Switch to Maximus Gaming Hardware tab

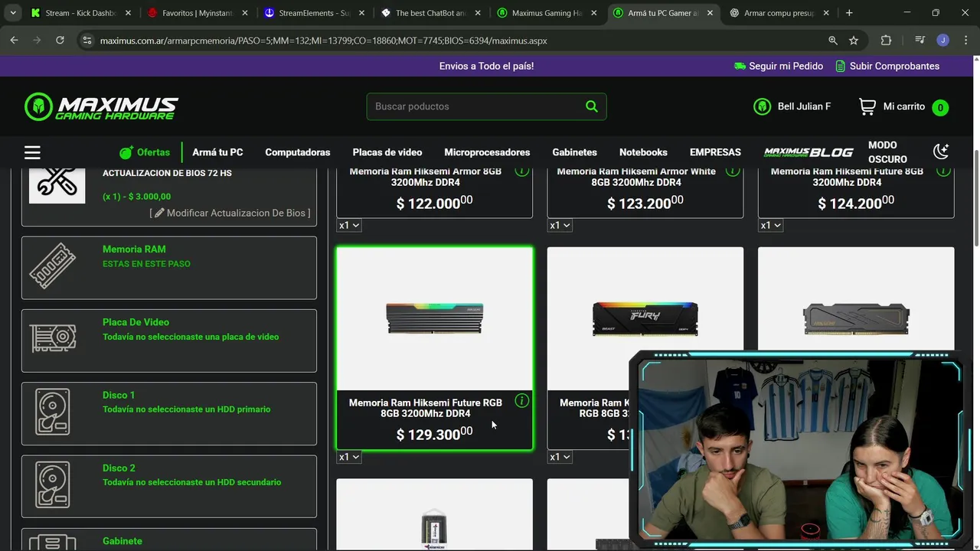(547, 13)
